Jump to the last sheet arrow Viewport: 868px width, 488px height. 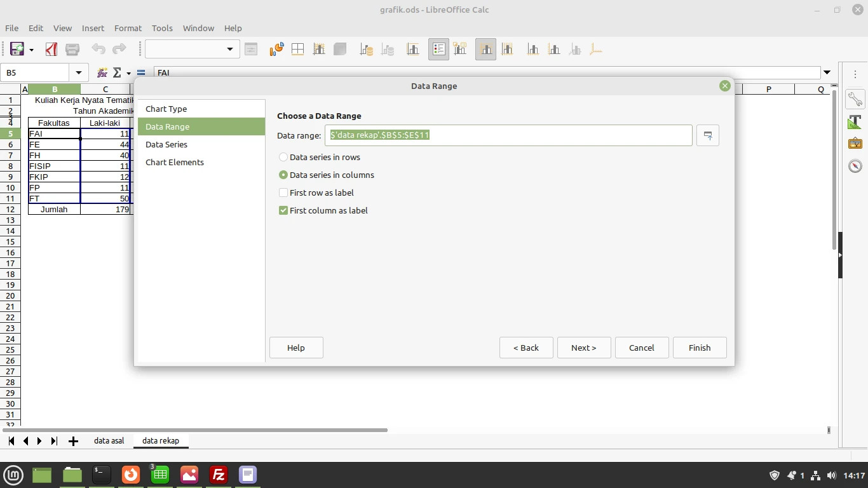tap(54, 441)
